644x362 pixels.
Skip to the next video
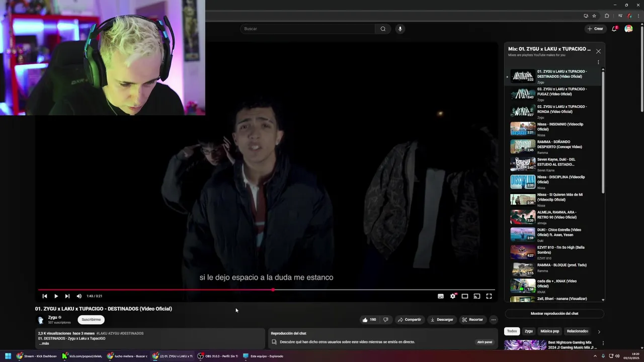click(x=67, y=296)
